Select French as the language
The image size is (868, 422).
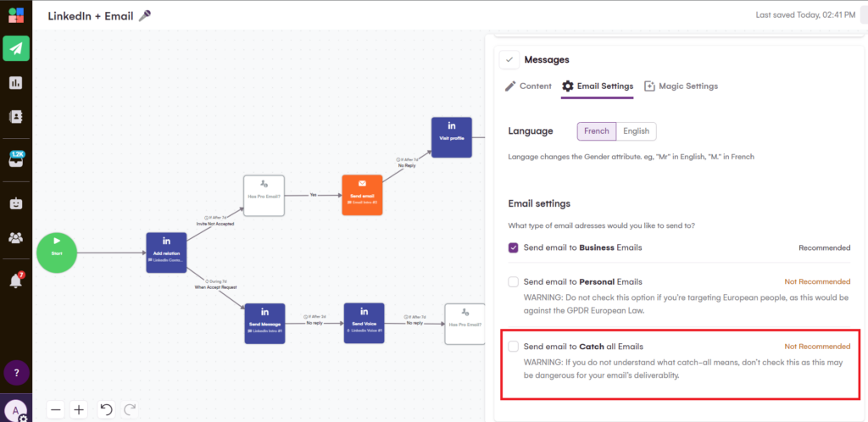click(596, 131)
